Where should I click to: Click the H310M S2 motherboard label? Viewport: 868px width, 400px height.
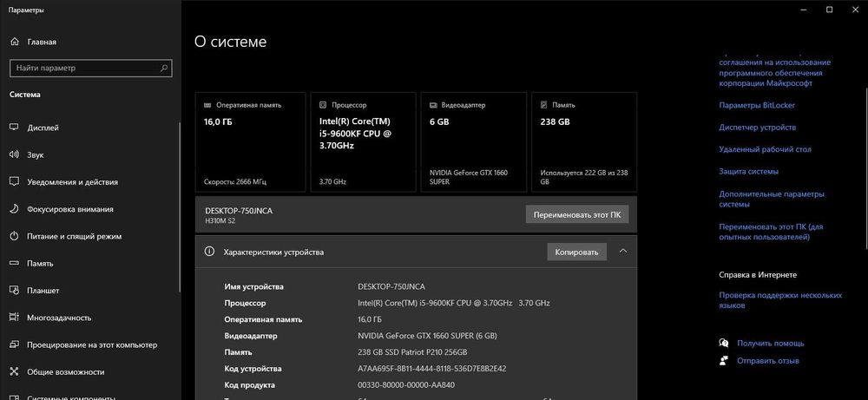coord(220,221)
